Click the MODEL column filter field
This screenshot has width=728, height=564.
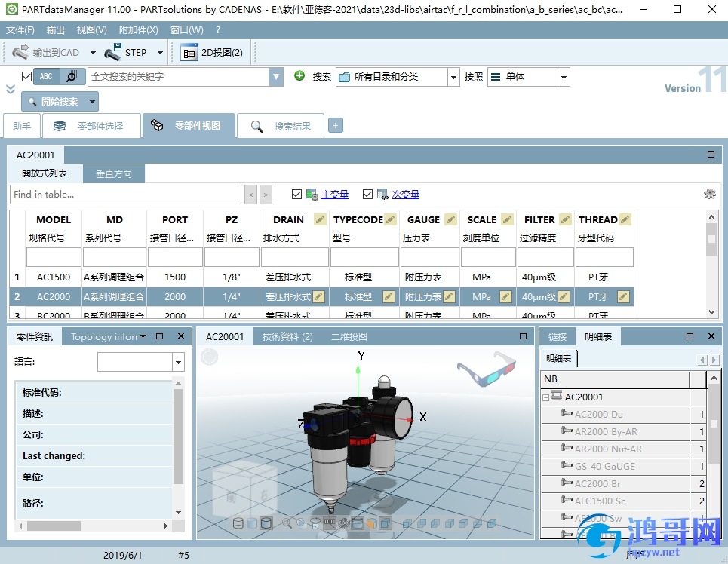tap(54, 257)
